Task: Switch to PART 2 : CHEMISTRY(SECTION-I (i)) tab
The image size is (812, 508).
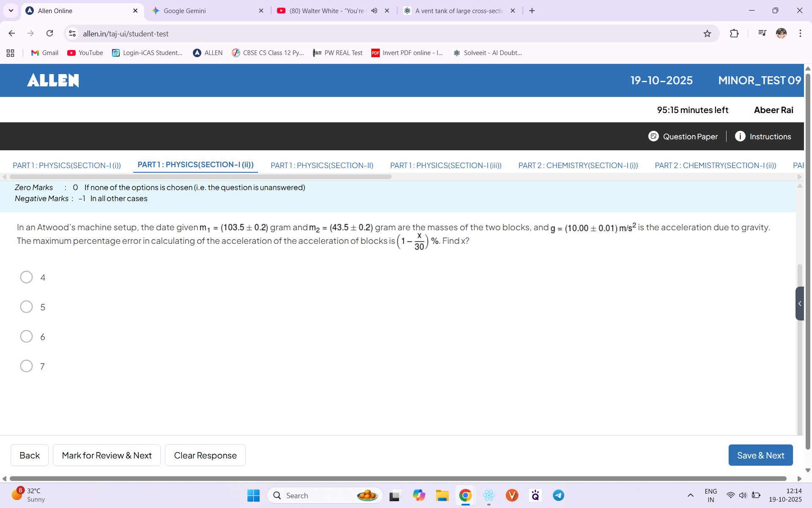Action: (578, 166)
